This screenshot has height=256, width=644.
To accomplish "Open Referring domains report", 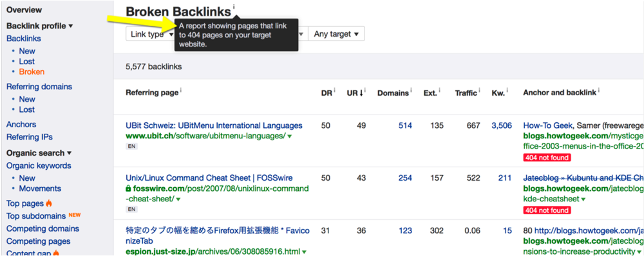I will coord(39,87).
